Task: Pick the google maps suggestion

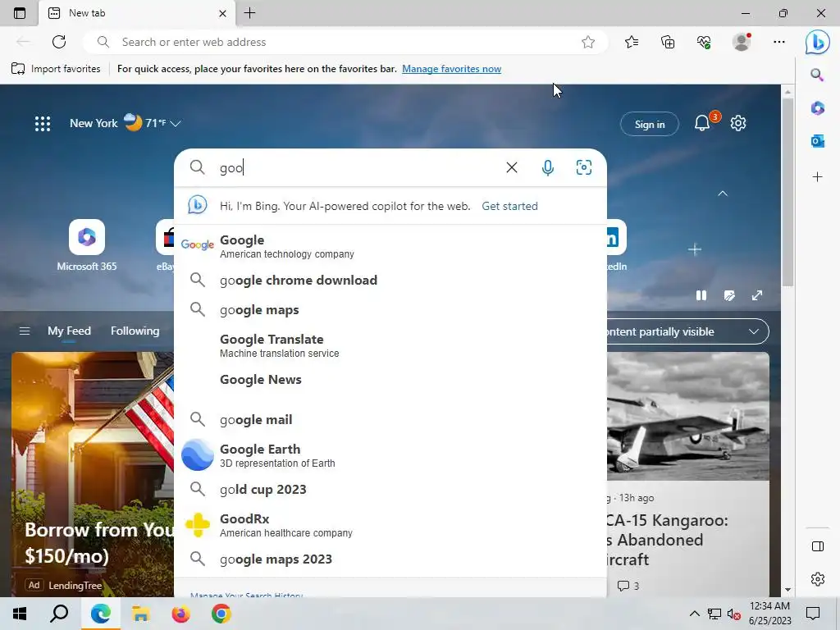Action: point(390,309)
